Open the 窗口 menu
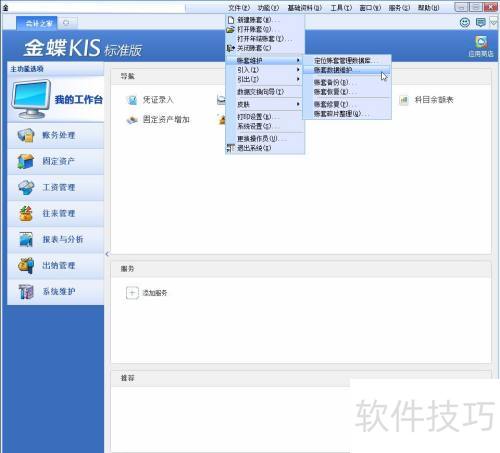Image resolution: width=500 pixels, height=453 pixels. (370, 7)
